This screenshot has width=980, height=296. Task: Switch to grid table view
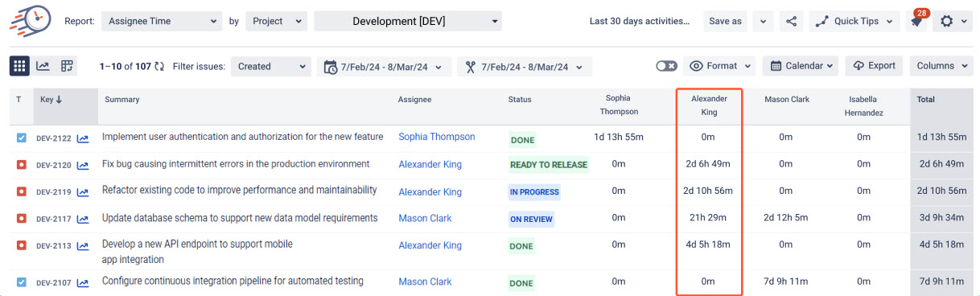click(x=20, y=66)
